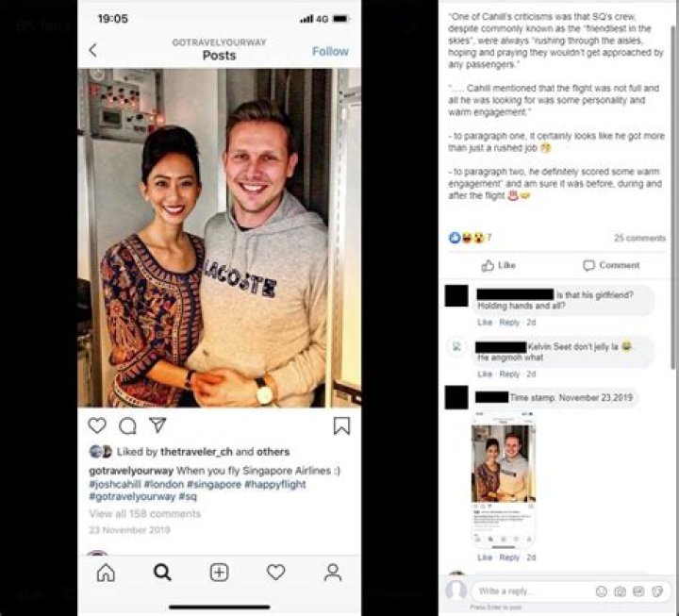Follow the gotravelyourway account
This screenshot has width=679, height=616.
pyautogui.click(x=330, y=52)
